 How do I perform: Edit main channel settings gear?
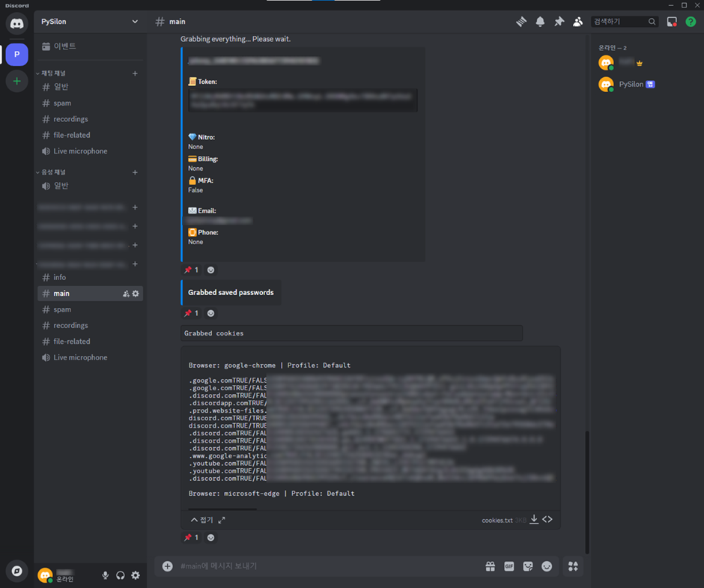[x=136, y=294]
